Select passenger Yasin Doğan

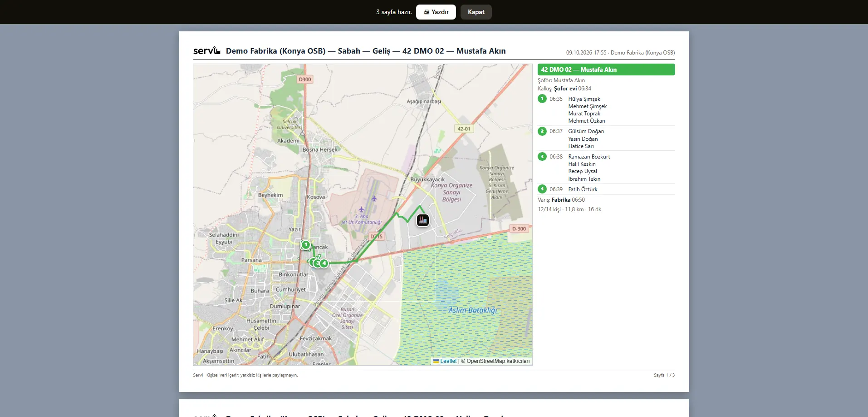pos(583,139)
